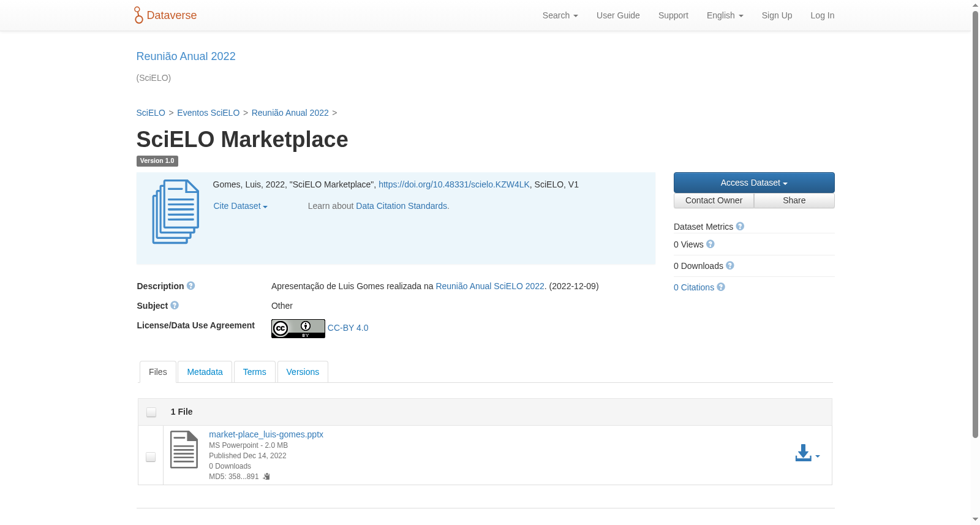Click the Log In link
The width and height of the screenshot is (980, 525).
click(x=822, y=15)
